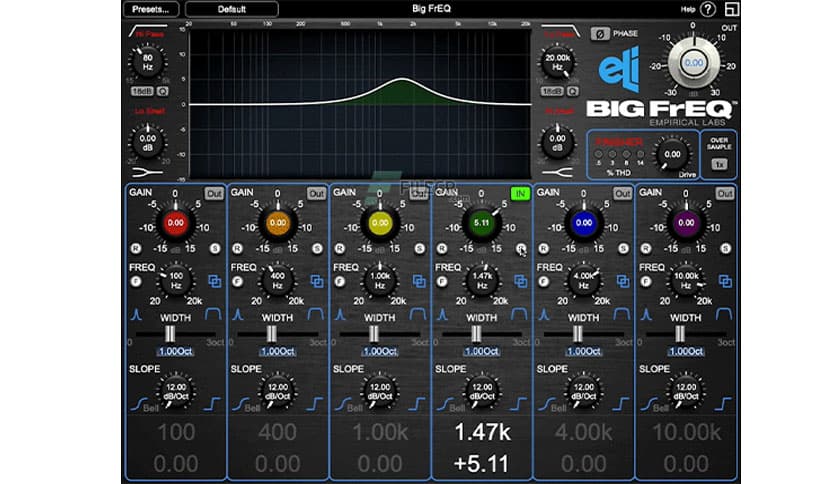Click the green 5.11 gain knob

[481, 223]
